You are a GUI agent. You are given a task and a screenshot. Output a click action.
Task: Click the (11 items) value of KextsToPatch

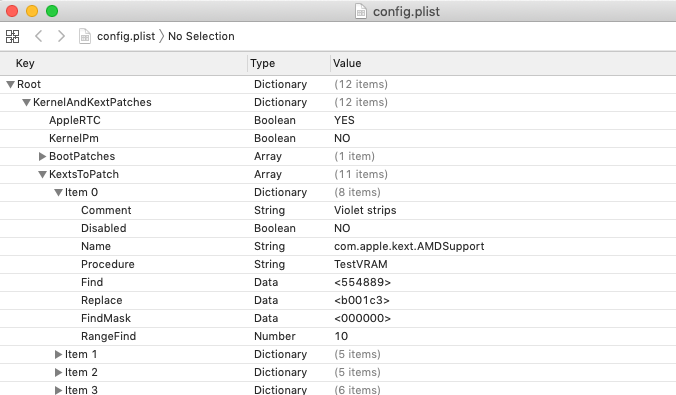pyautogui.click(x=361, y=175)
